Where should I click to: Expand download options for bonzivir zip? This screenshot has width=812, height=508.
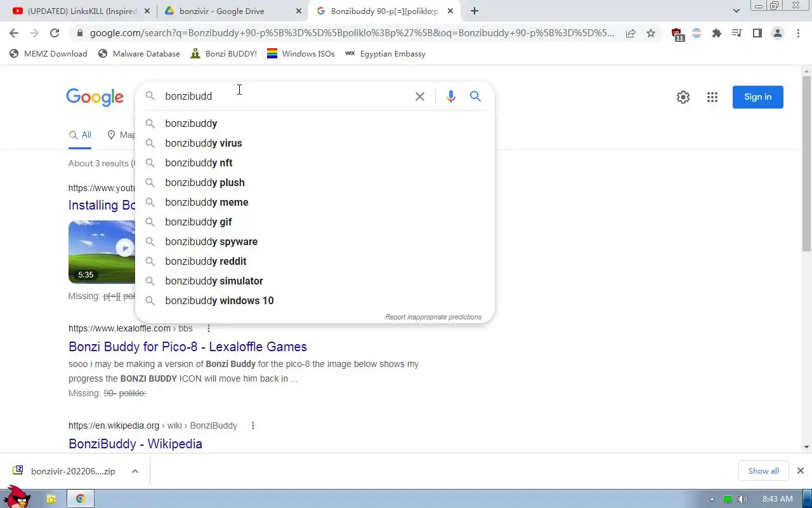[x=135, y=471]
